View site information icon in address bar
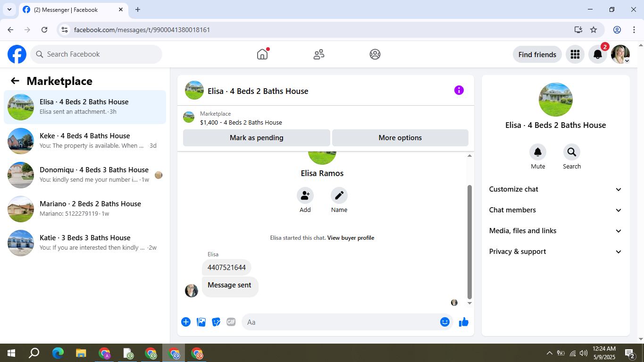The width and height of the screenshot is (644, 362). point(65,30)
